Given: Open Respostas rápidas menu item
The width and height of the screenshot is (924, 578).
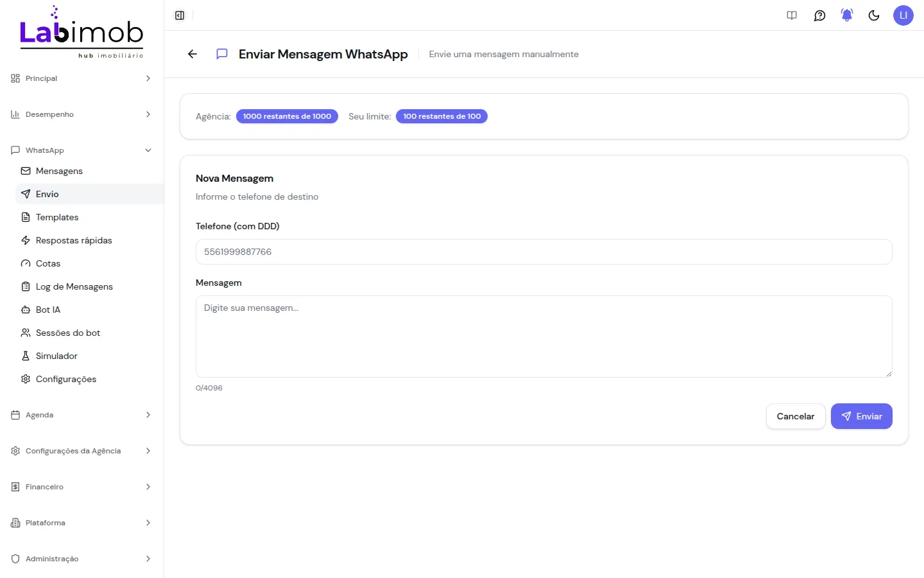Looking at the screenshot, I should click(x=89, y=240).
